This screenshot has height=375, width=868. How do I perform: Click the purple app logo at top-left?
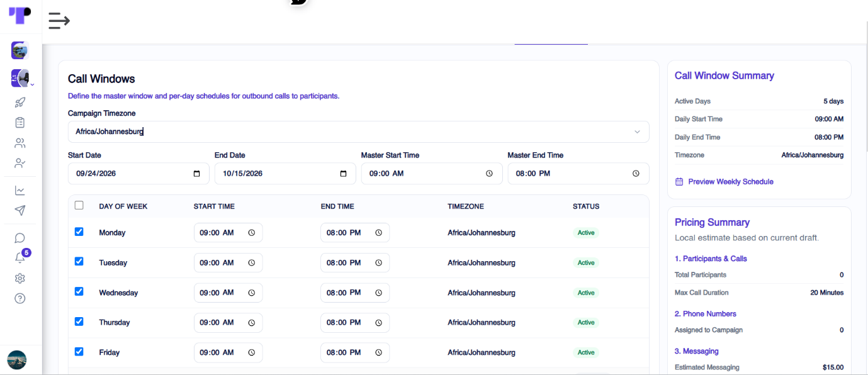coord(20,15)
